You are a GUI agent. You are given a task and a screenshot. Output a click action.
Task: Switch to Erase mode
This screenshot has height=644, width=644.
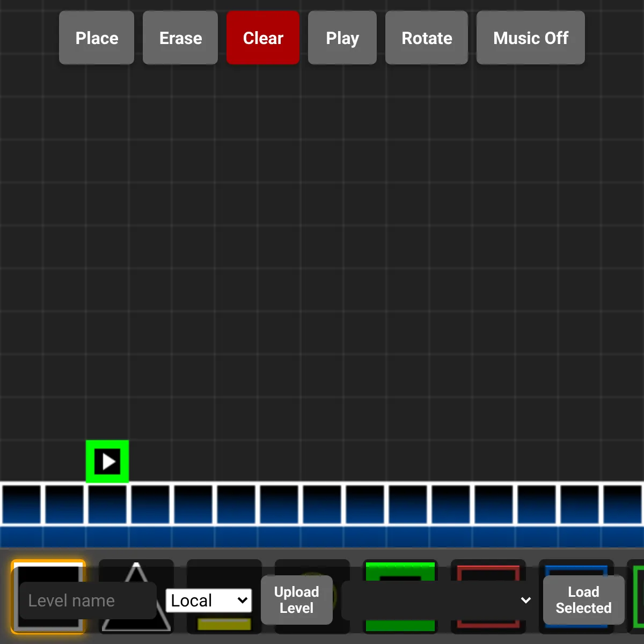(x=180, y=38)
